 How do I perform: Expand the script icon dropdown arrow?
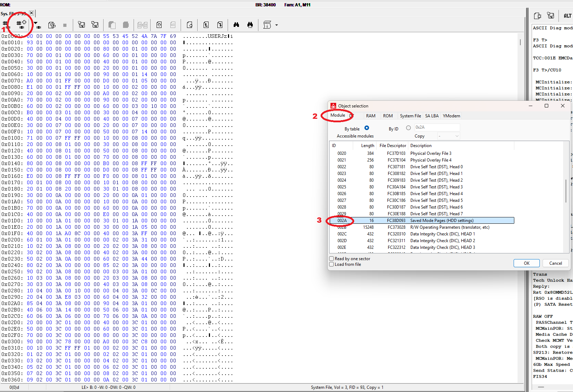(x=276, y=25)
